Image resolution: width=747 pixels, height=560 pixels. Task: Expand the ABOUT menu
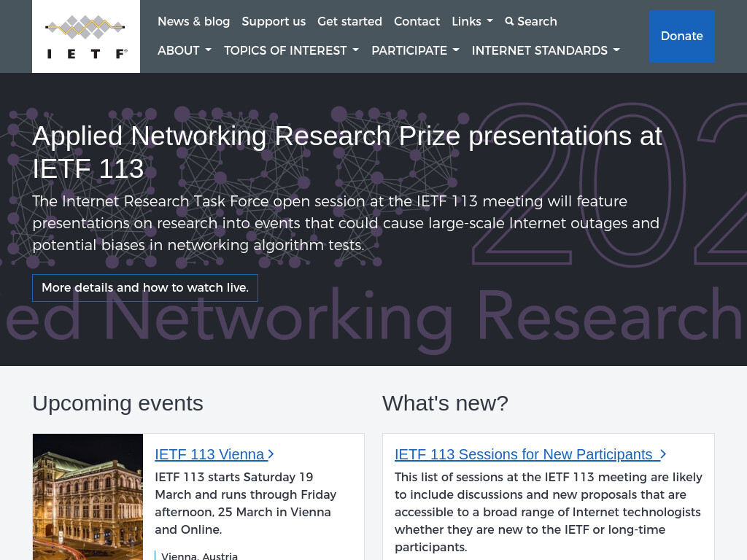[185, 50]
